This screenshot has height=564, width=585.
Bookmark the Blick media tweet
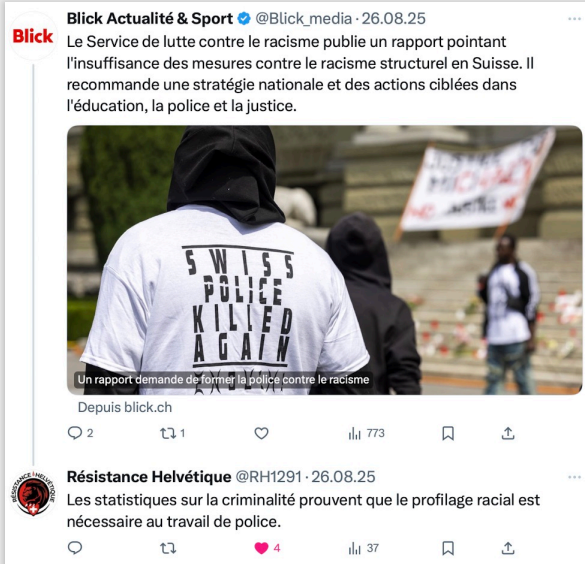448,433
